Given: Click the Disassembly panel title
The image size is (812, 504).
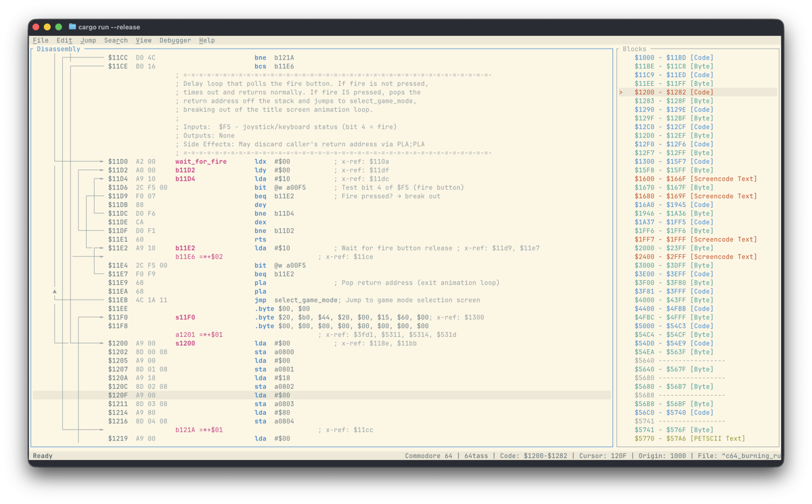Looking at the screenshot, I should tap(59, 49).
